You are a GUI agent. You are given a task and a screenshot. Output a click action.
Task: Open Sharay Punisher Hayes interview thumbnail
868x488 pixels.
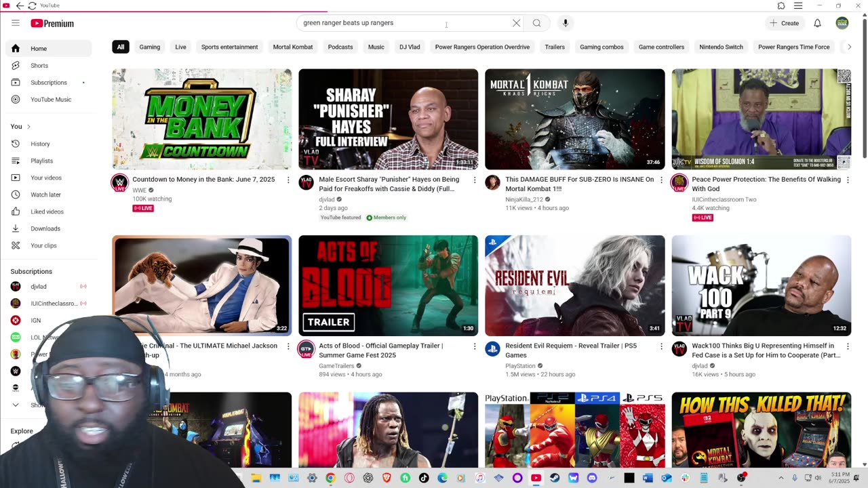tap(388, 119)
